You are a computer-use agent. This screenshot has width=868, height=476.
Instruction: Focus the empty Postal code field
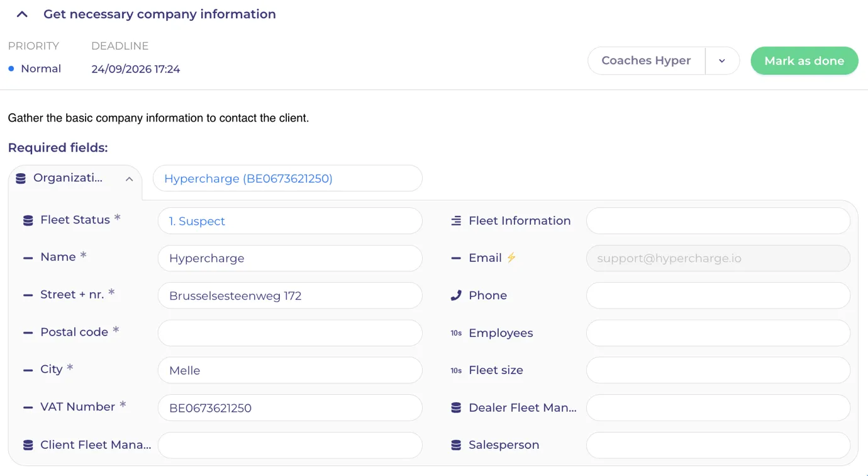pyautogui.click(x=290, y=333)
